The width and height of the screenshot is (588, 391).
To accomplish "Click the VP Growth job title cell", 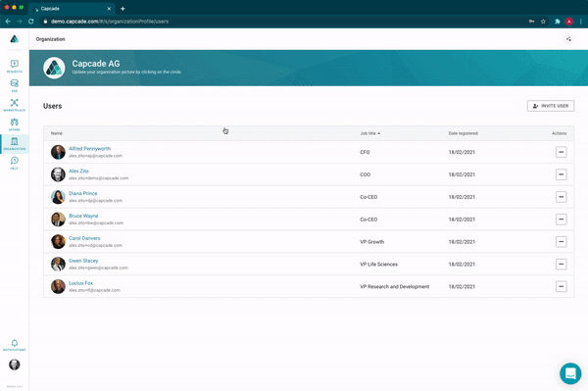I will (372, 242).
